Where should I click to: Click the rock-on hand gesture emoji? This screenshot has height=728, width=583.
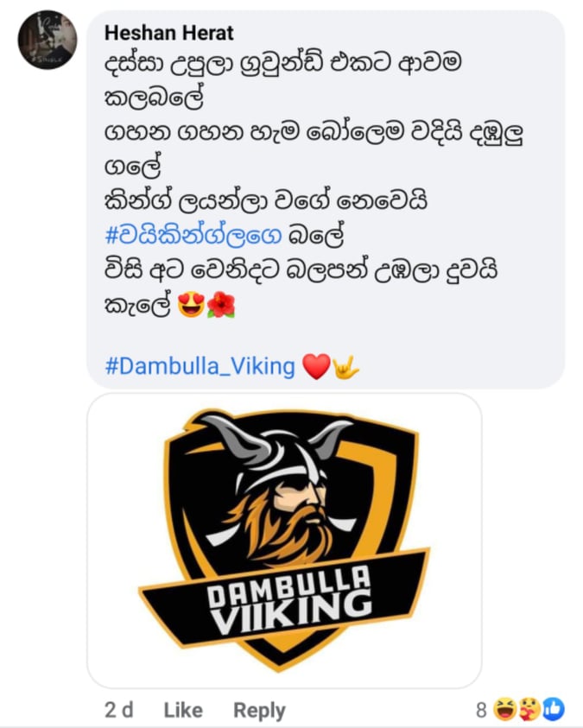[x=345, y=367]
